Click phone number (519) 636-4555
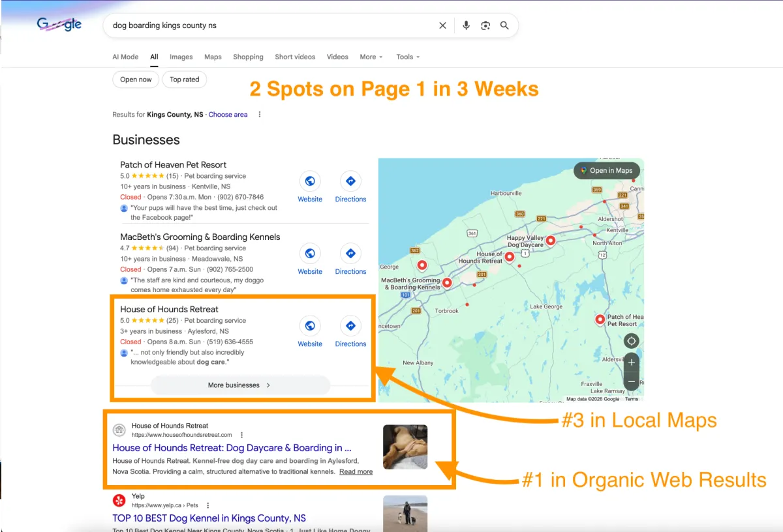Image resolution: width=783 pixels, height=532 pixels. 229,342
